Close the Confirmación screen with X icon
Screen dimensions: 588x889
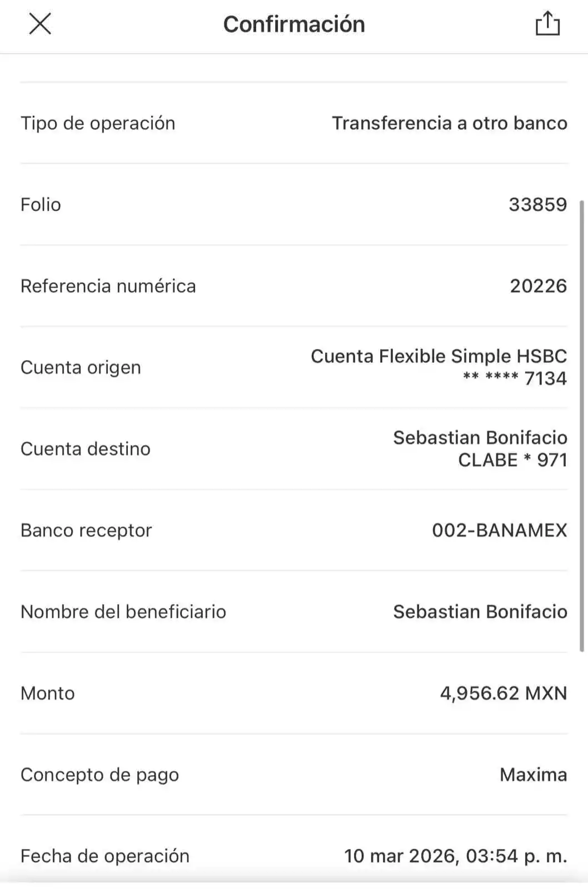coord(40,23)
